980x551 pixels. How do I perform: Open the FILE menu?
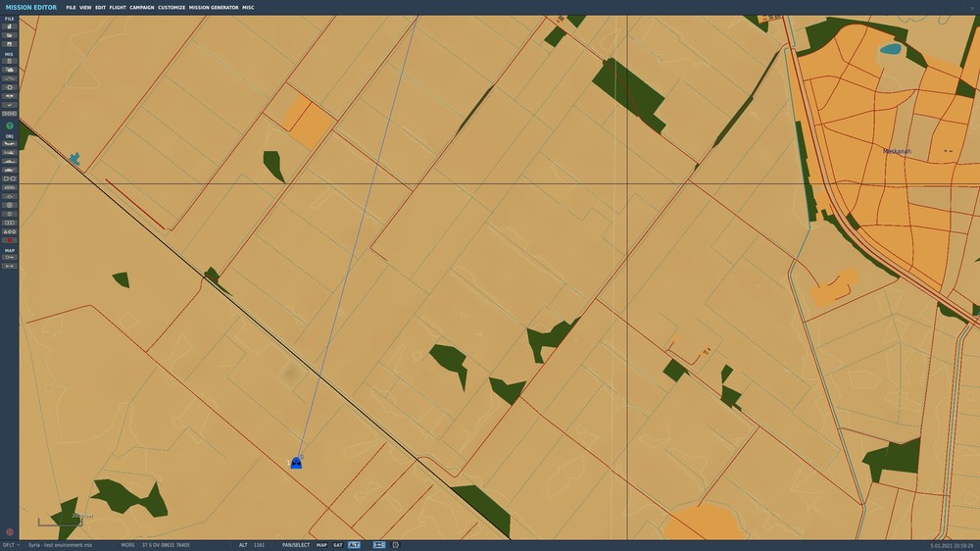71,8
